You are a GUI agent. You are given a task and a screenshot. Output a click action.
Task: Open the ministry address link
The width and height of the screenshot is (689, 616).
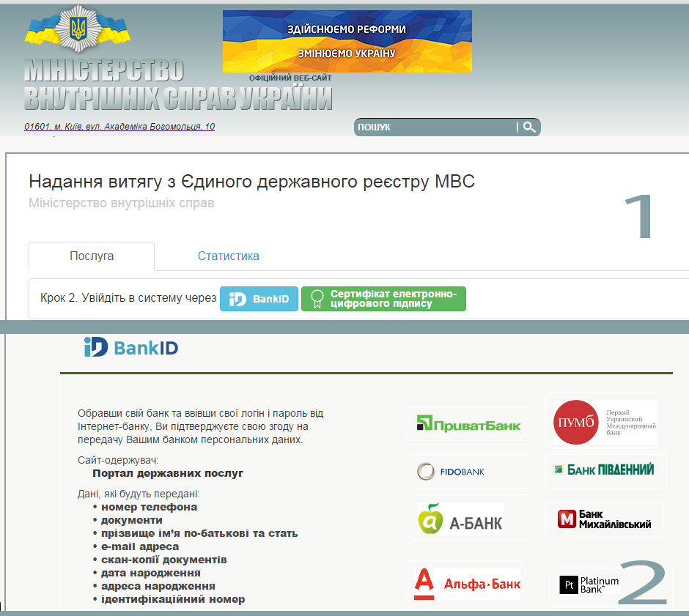[119, 127]
